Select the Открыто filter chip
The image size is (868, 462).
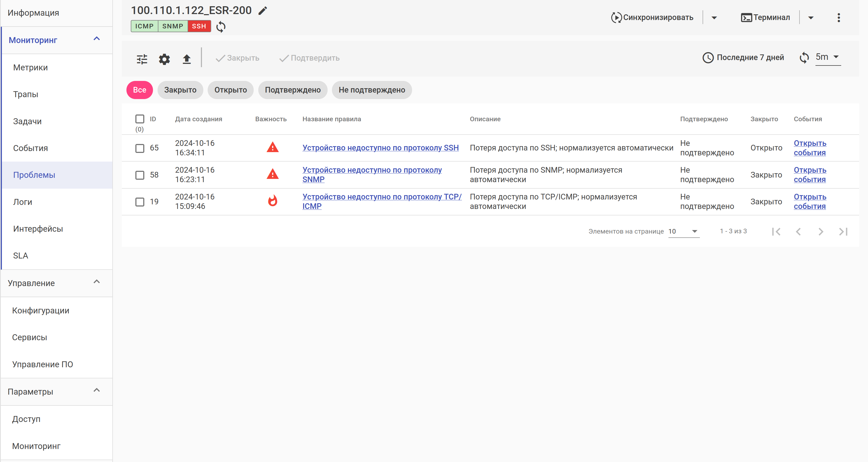click(230, 90)
